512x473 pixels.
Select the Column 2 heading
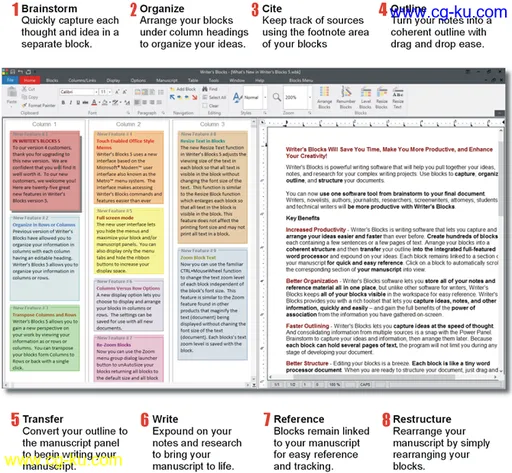(x=128, y=124)
